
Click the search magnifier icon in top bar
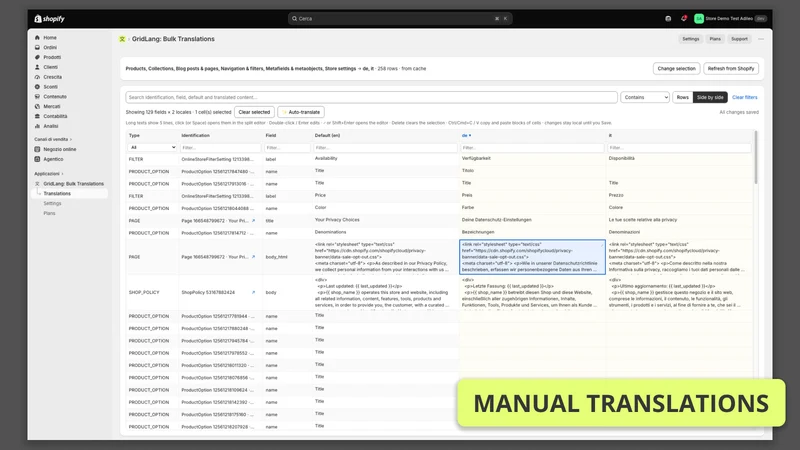click(x=294, y=19)
